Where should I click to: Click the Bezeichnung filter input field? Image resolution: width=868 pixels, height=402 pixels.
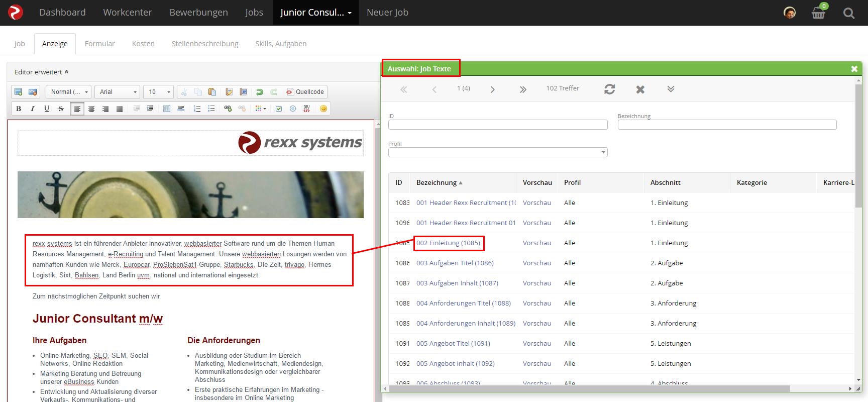pyautogui.click(x=727, y=125)
